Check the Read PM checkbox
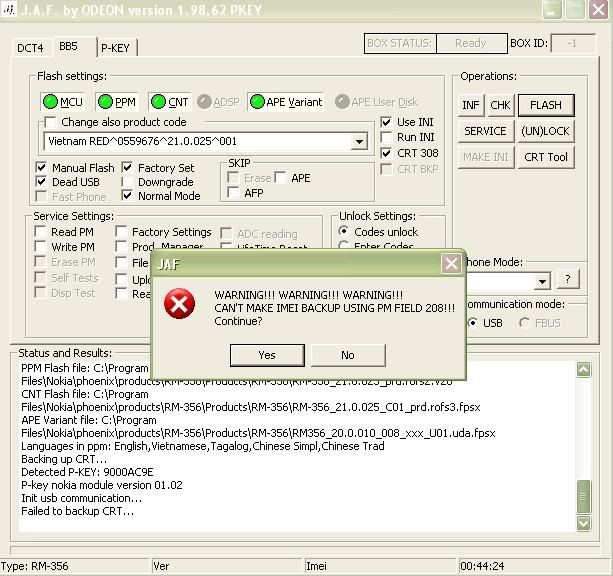Image resolution: width=613 pixels, height=576 pixels. point(40,231)
